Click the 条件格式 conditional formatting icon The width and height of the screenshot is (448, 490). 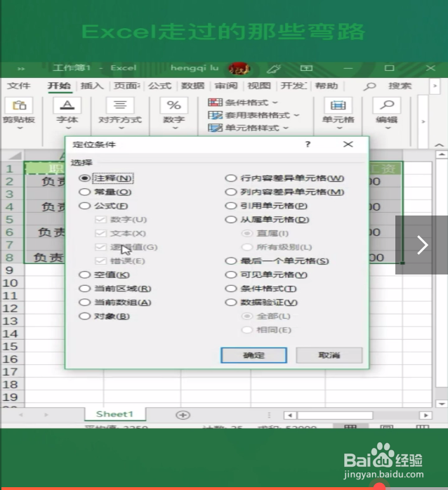coord(215,102)
